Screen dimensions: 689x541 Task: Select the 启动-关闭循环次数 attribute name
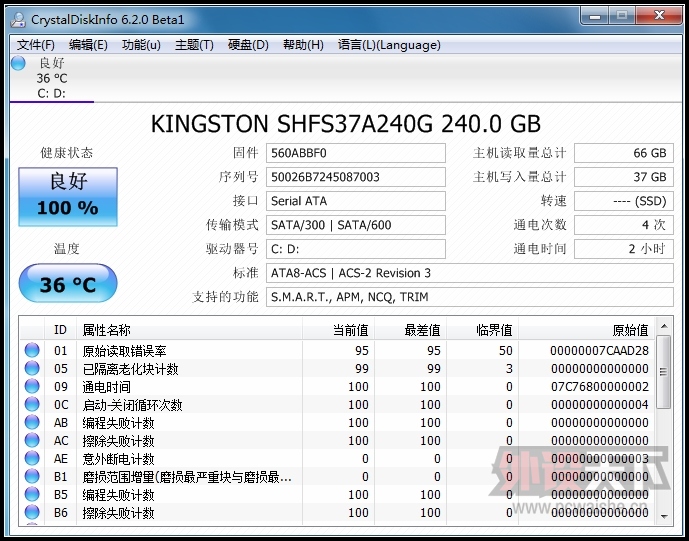pyautogui.click(x=132, y=405)
